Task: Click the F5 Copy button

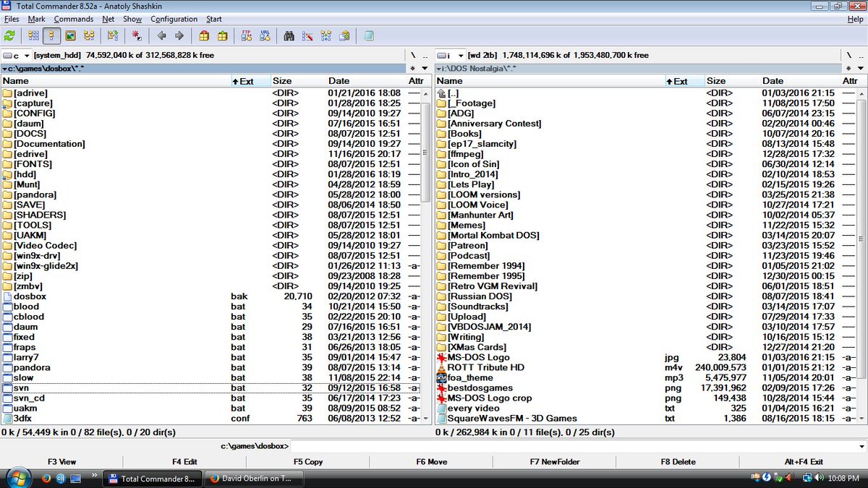Action: [x=308, y=462]
